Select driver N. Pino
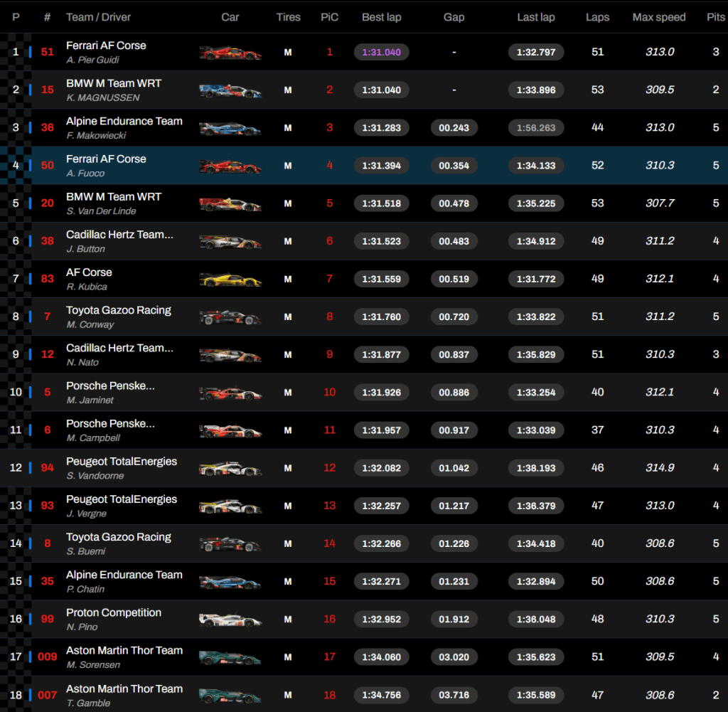Screen dimensions: 728x712 click(x=82, y=627)
